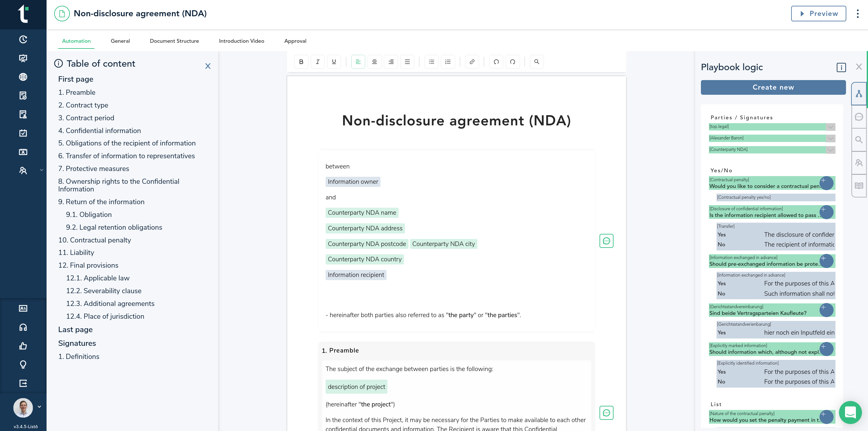Add logic to Explicitly marked information question
This screenshot has height=431, width=868.
click(826, 349)
